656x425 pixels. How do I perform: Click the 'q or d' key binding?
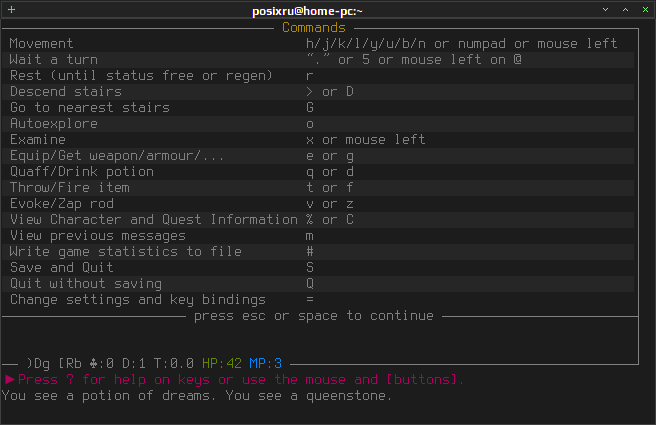tap(330, 172)
